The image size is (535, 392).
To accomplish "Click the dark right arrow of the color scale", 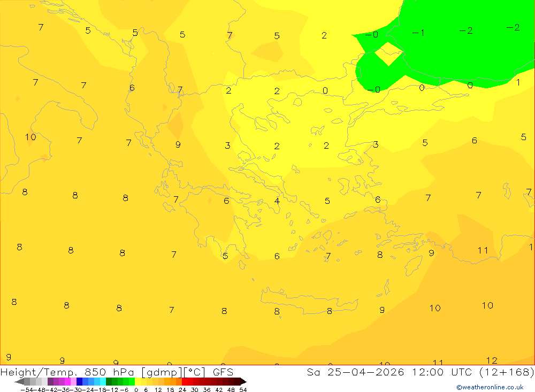I will point(242,382).
